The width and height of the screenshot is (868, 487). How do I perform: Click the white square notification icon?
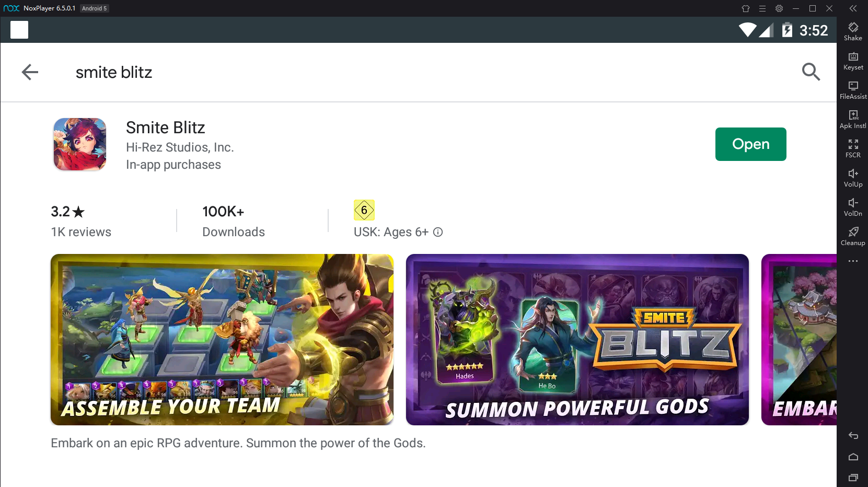pos(19,30)
